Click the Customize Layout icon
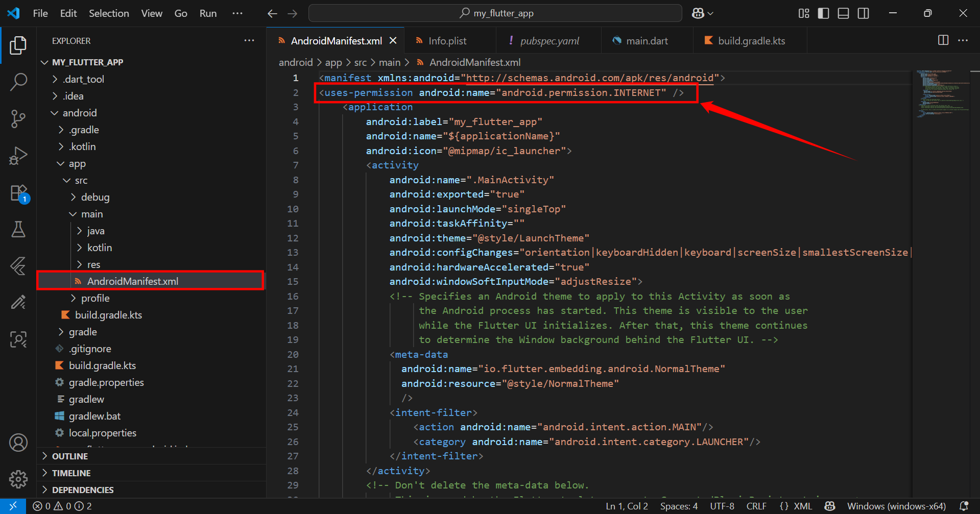 pos(804,13)
